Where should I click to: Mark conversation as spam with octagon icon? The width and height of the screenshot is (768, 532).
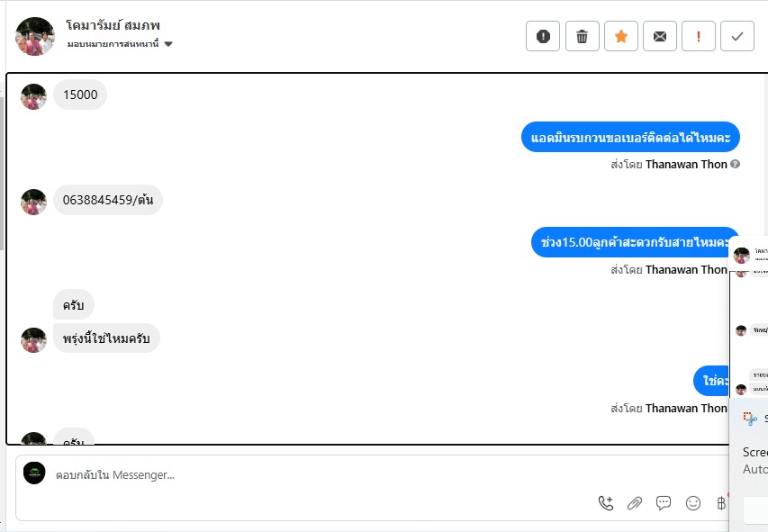(x=543, y=36)
